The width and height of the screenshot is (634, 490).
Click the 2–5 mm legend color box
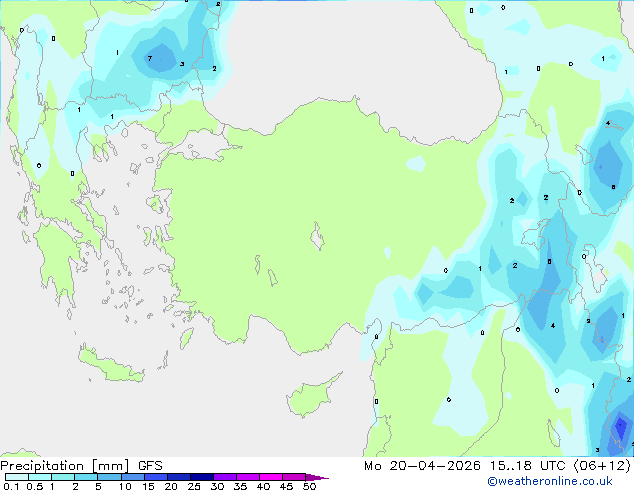pyautogui.click(x=86, y=477)
